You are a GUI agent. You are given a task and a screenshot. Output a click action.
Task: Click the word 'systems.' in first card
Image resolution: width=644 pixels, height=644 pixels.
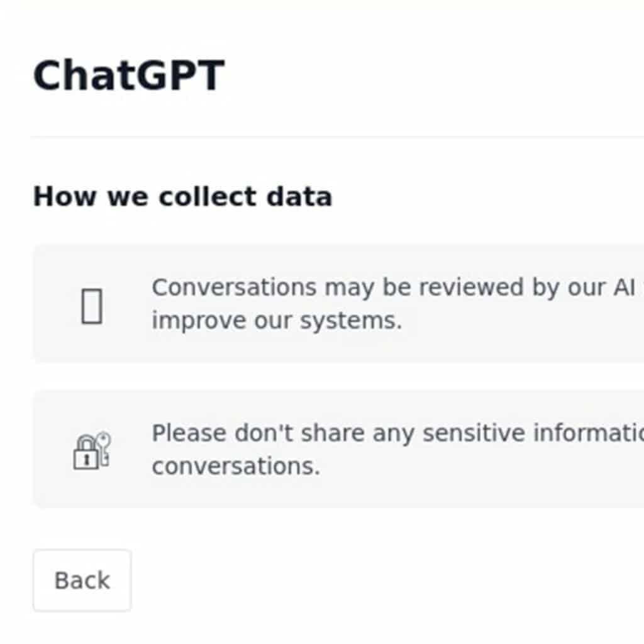(351, 321)
